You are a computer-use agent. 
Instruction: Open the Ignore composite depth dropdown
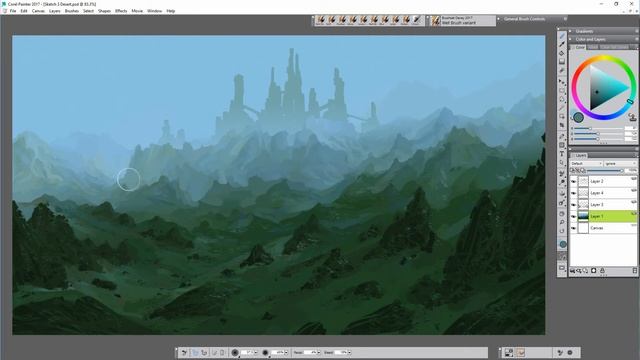click(620, 163)
